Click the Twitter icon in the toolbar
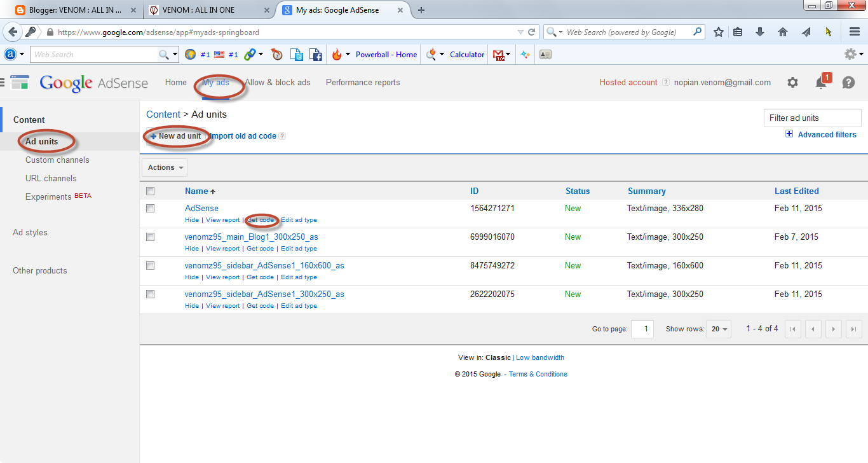This screenshot has width=868, height=463. point(297,55)
